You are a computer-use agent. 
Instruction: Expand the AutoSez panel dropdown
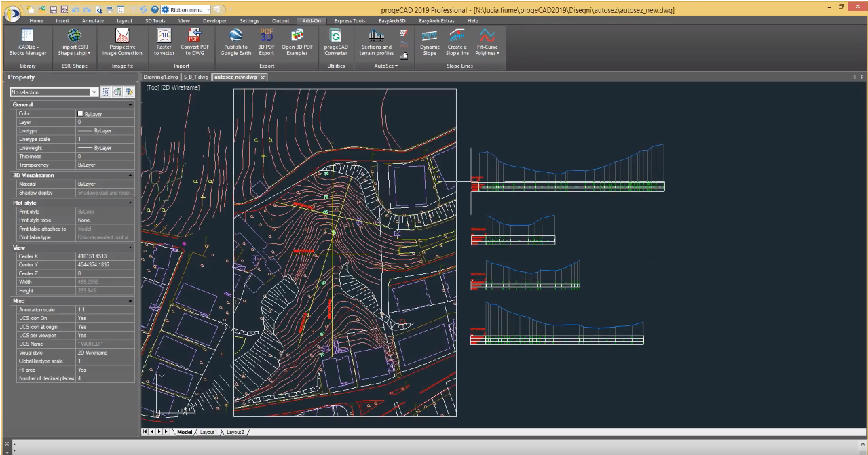(x=386, y=66)
